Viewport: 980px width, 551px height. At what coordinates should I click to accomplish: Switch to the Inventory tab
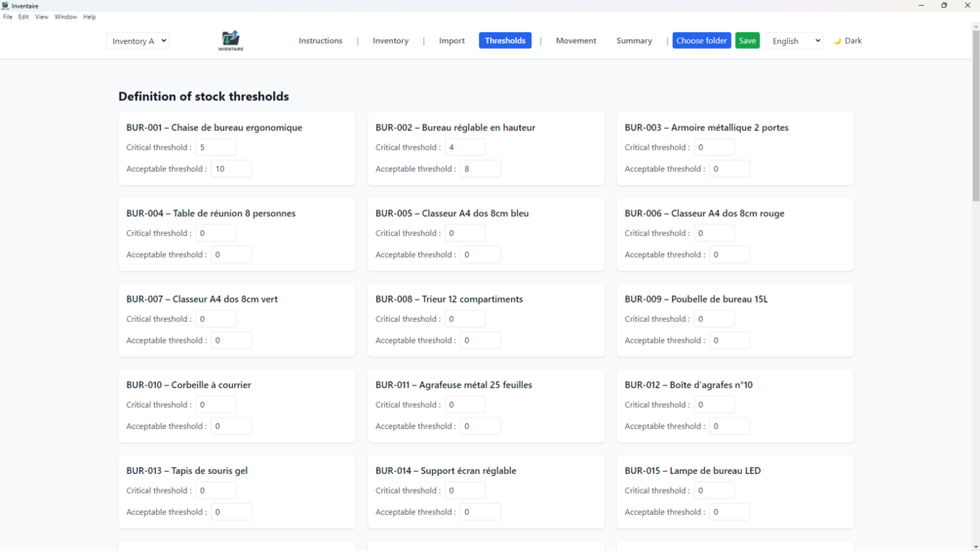391,41
